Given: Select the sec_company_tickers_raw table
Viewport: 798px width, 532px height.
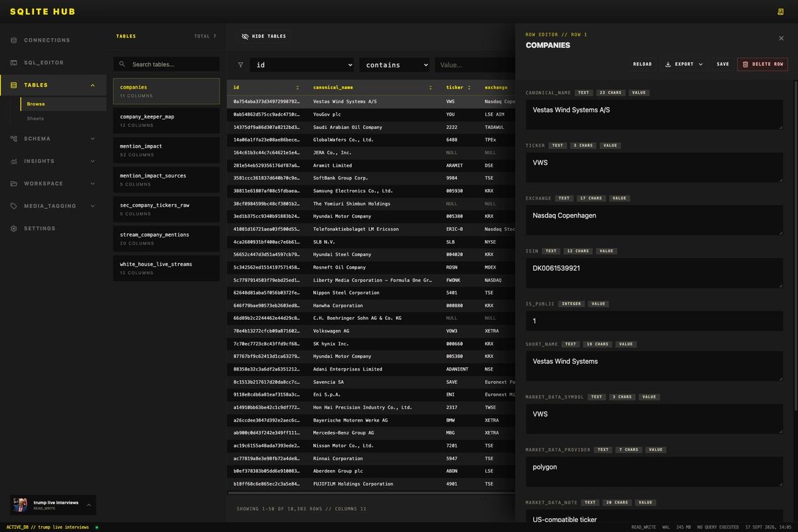Looking at the screenshot, I should point(166,209).
